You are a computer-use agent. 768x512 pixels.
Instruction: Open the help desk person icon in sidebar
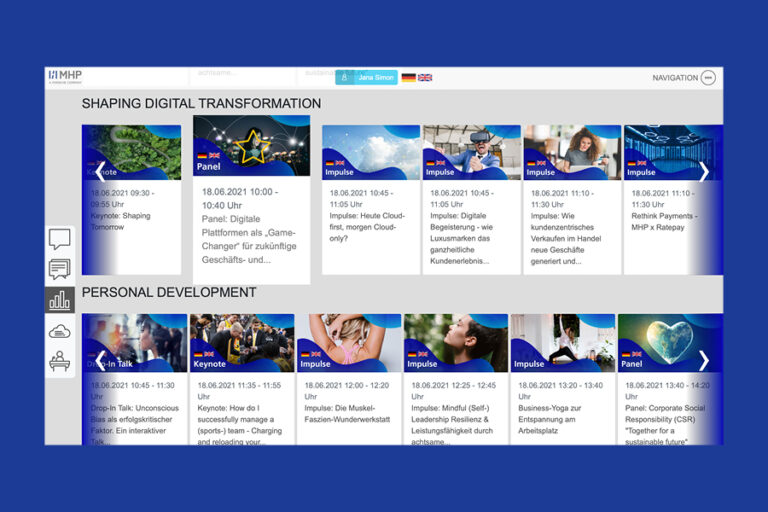coord(59,361)
